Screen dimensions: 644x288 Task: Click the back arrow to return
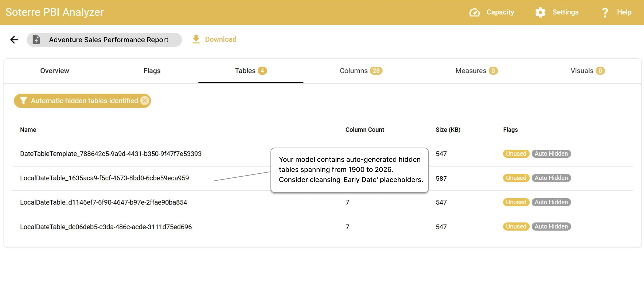[x=14, y=39]
